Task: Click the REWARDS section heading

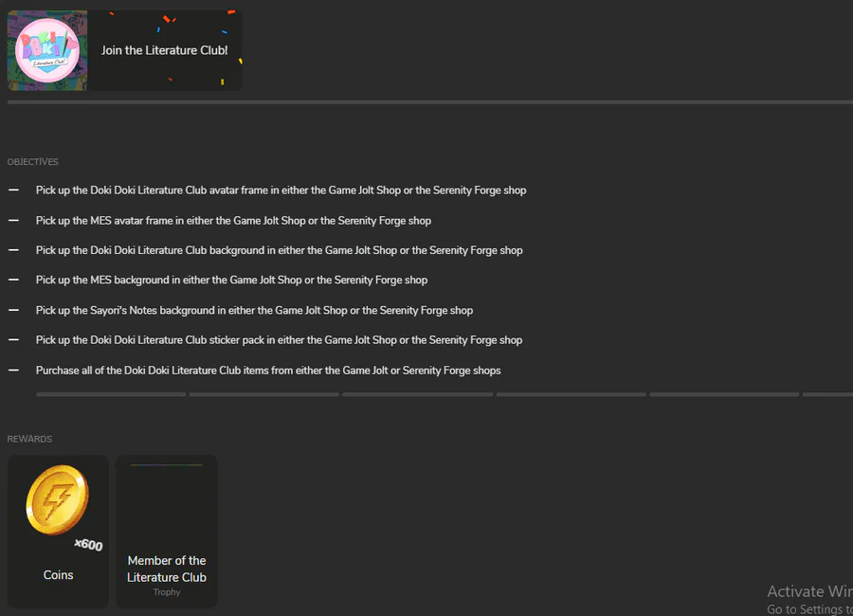Action: pyautogui.click(x=30, y=439)
